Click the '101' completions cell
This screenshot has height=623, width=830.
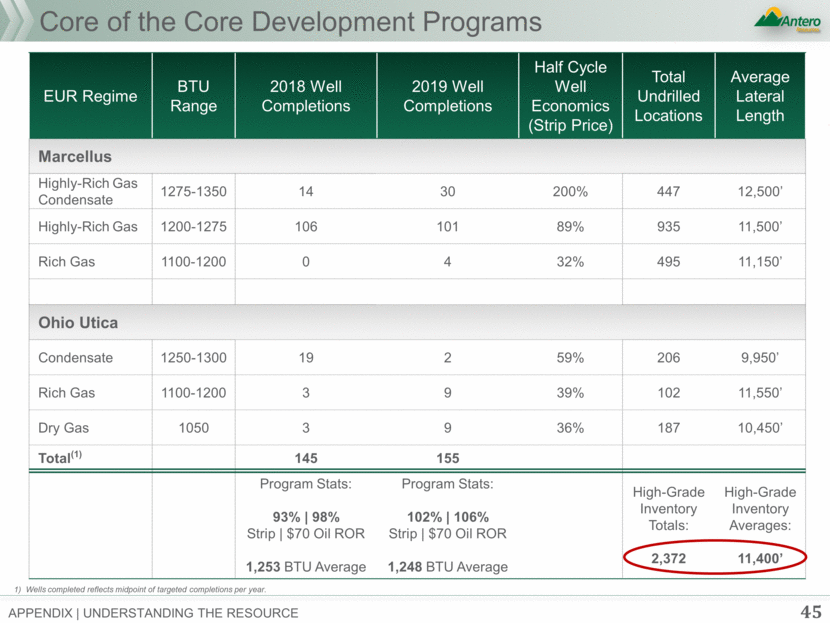tap(448, 227)
